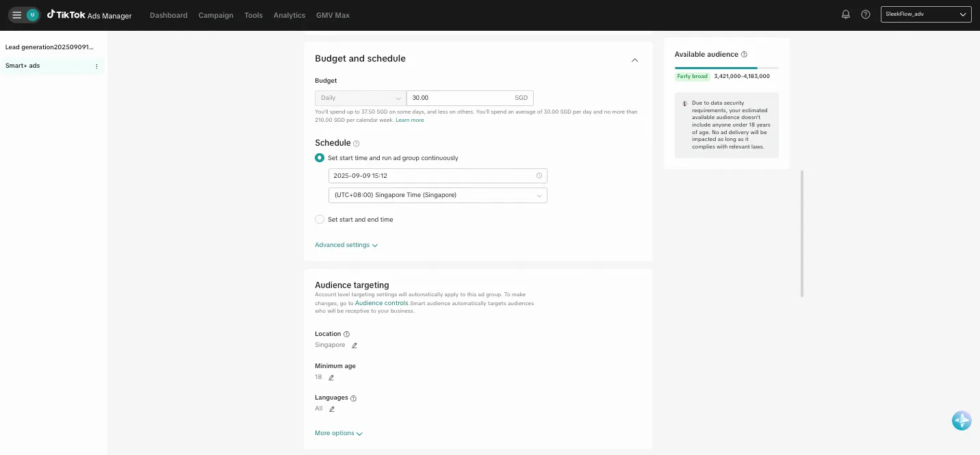Click the Minimum age label
The image size is (980, 455).
pos(335,366)
